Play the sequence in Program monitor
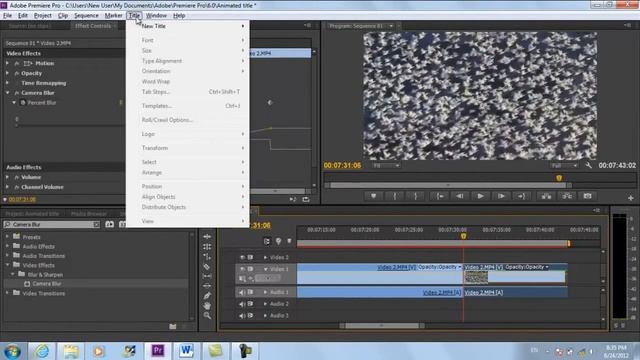 480,196
